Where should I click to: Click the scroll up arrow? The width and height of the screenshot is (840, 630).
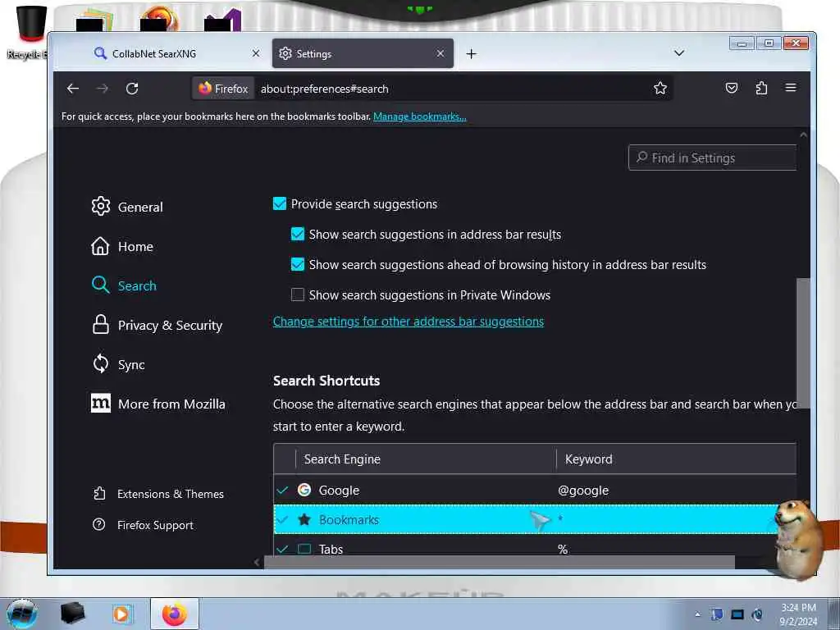click(803, 135)
